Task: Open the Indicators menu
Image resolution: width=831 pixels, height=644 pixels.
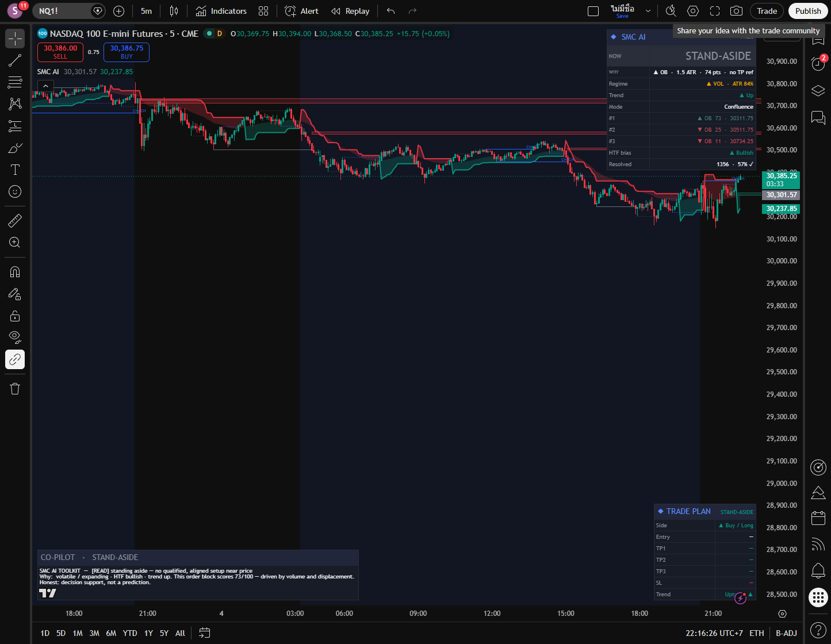Action: 221,11
